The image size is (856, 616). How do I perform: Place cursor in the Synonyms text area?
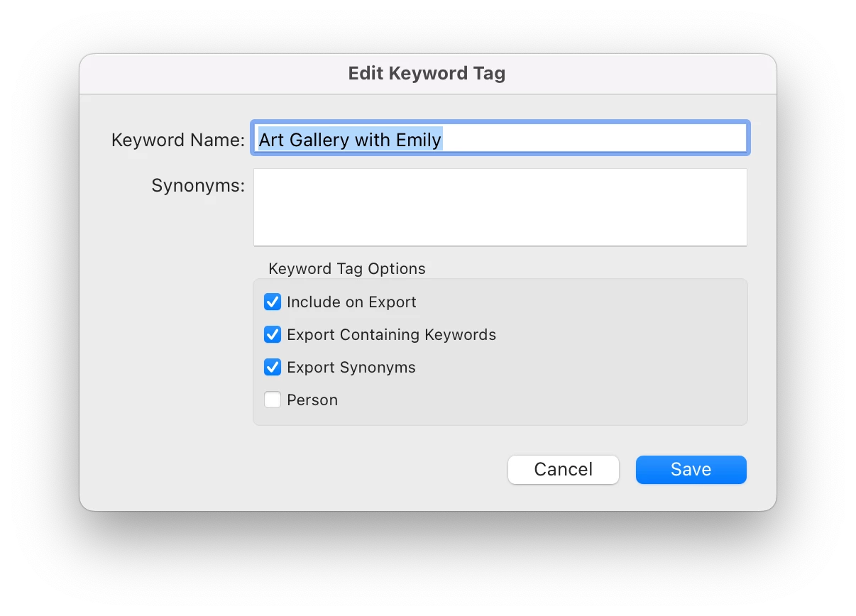click(x=500, y=207)
